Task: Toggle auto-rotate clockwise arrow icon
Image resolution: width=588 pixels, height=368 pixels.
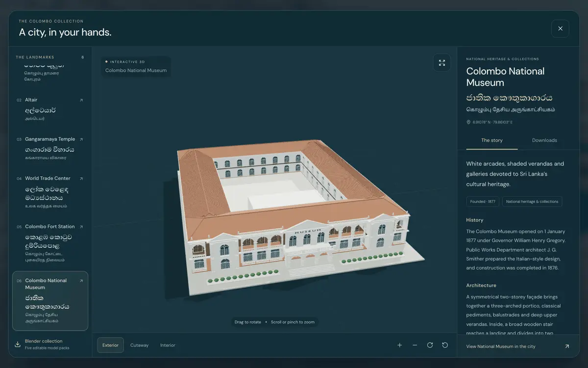Action: pyautogui.click(x=430, y=345)
